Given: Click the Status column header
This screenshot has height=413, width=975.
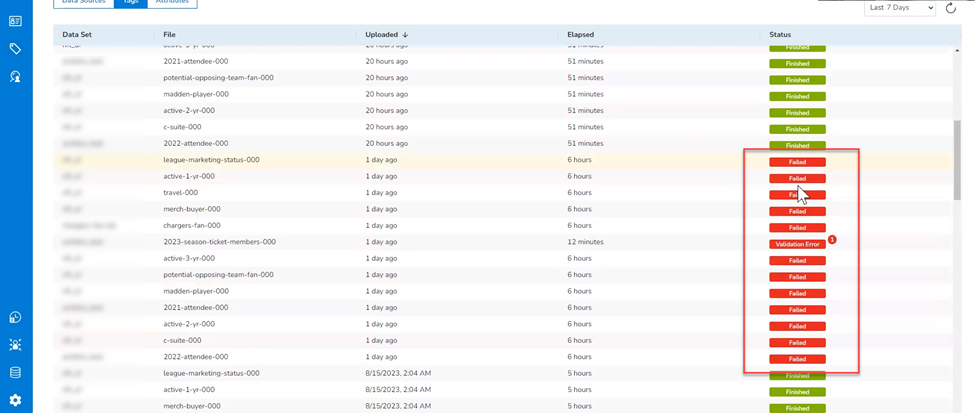Looking at the screenshot, I should pos(780,34).
